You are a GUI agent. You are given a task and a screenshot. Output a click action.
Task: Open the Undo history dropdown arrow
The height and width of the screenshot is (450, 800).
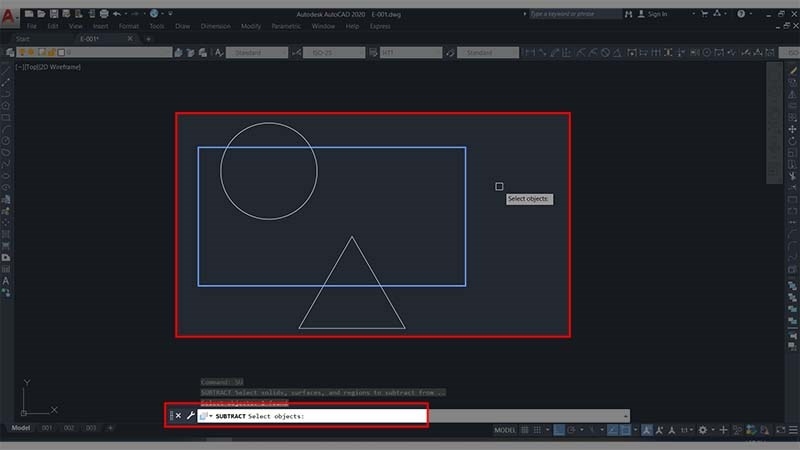coord(126,14)
